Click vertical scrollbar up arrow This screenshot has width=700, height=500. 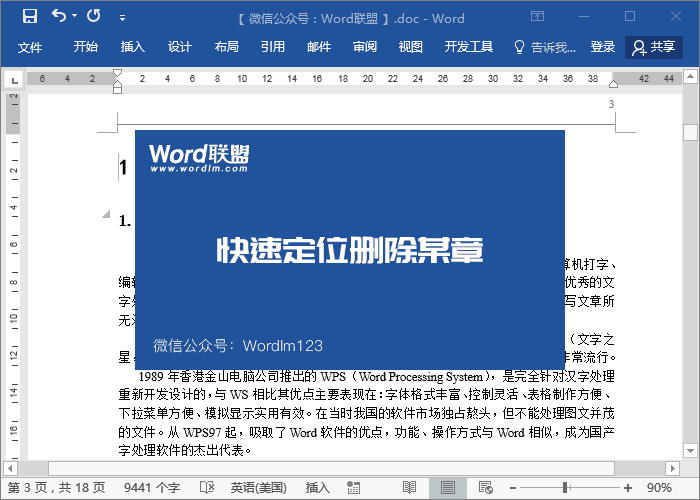690,76
